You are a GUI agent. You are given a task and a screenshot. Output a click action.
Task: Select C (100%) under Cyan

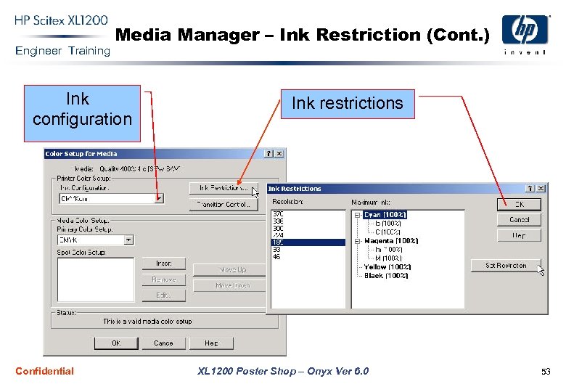(x=387, y=232)
